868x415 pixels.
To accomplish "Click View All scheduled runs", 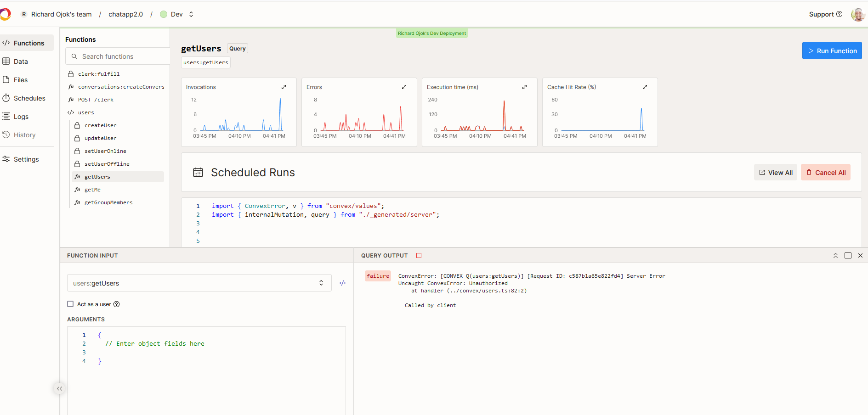I will (x=776, y=173).
